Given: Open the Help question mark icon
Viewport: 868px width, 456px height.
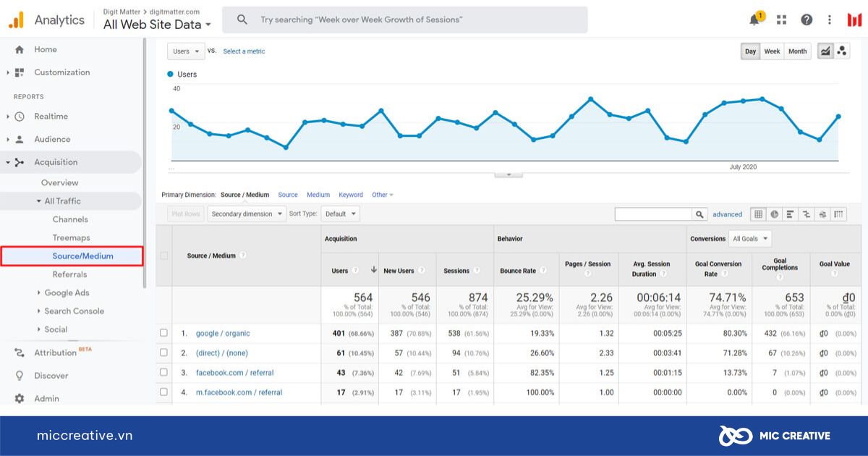Looking at the screenshot, I should 807,20.
